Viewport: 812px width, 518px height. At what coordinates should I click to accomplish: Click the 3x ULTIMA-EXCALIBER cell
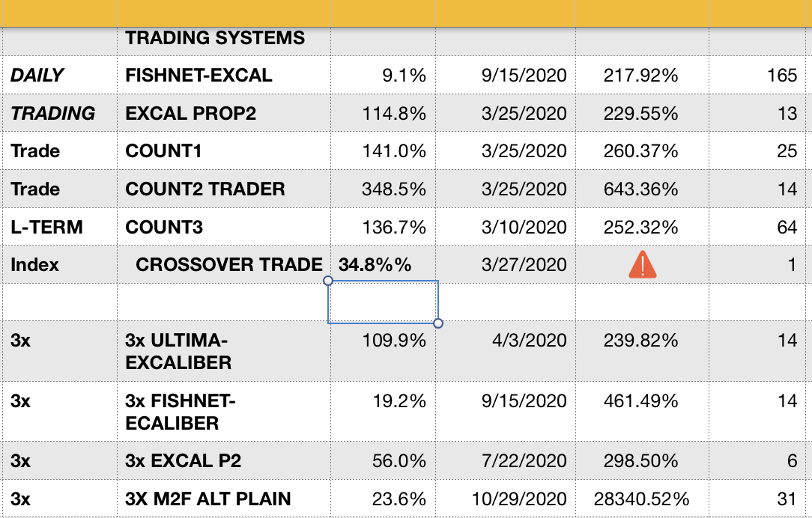click(179, 351)
